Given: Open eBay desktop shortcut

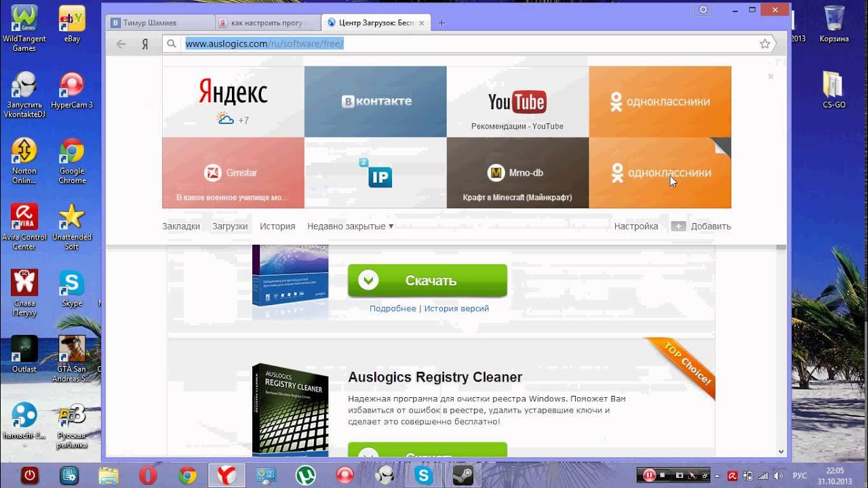Looking at the screenshot, I should (x=72, y=24).
